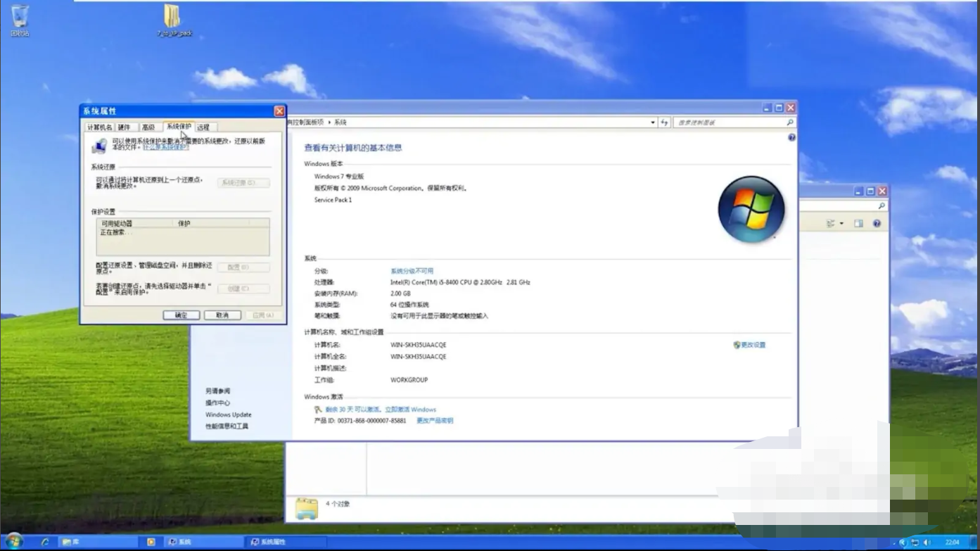Image resolution: width=980 pixels, height=551 pixels.
Task: Close the 系统属性 dialog
Action: (279, 111)
